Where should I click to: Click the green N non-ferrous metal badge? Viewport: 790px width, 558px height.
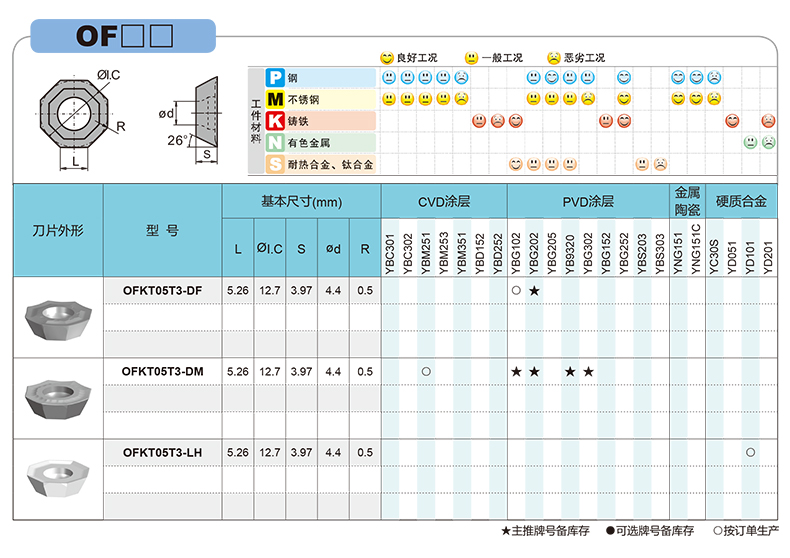click(275, 143)
